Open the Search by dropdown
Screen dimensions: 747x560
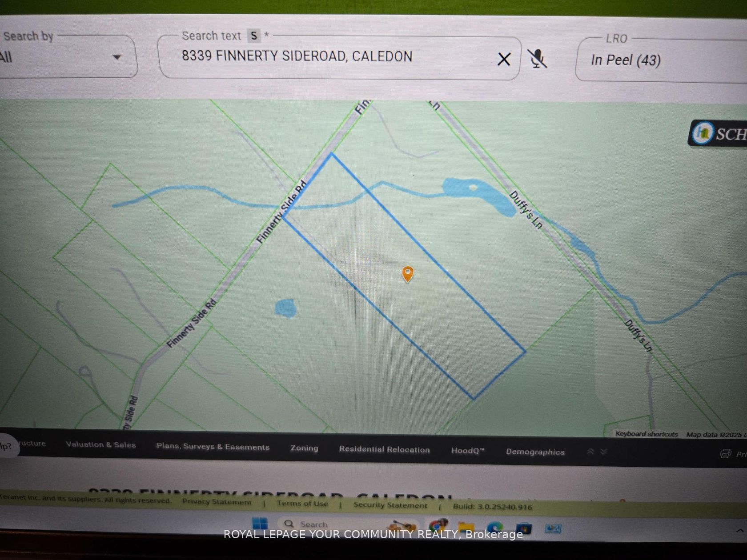[67, 57]
